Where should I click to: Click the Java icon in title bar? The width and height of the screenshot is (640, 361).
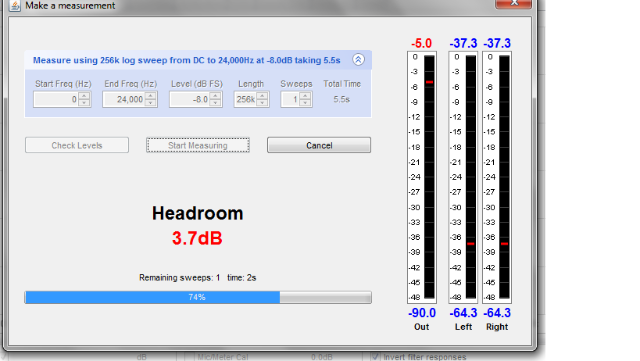click(15, 5)
